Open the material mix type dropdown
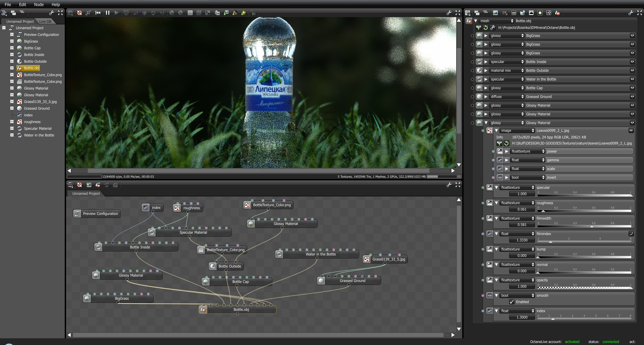The height and width of the screenshot is (345, 644). point(506,70)
